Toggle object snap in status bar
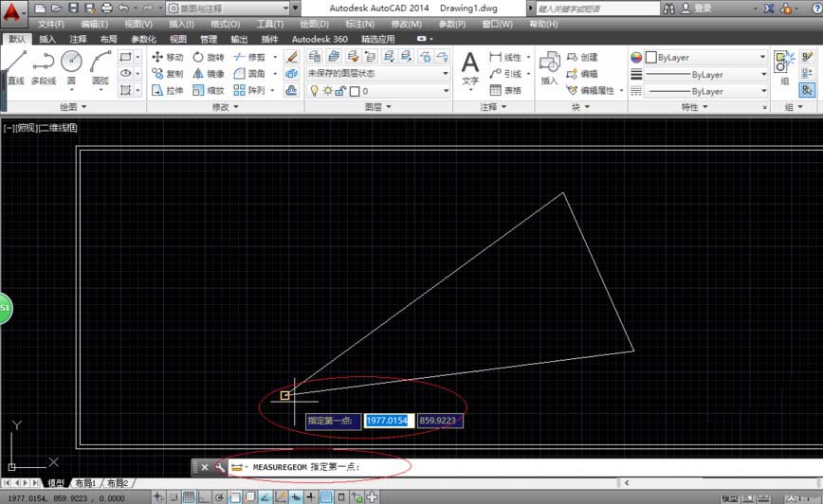The image size is (823, 504). pyautogui.click(x=234, y=497)
